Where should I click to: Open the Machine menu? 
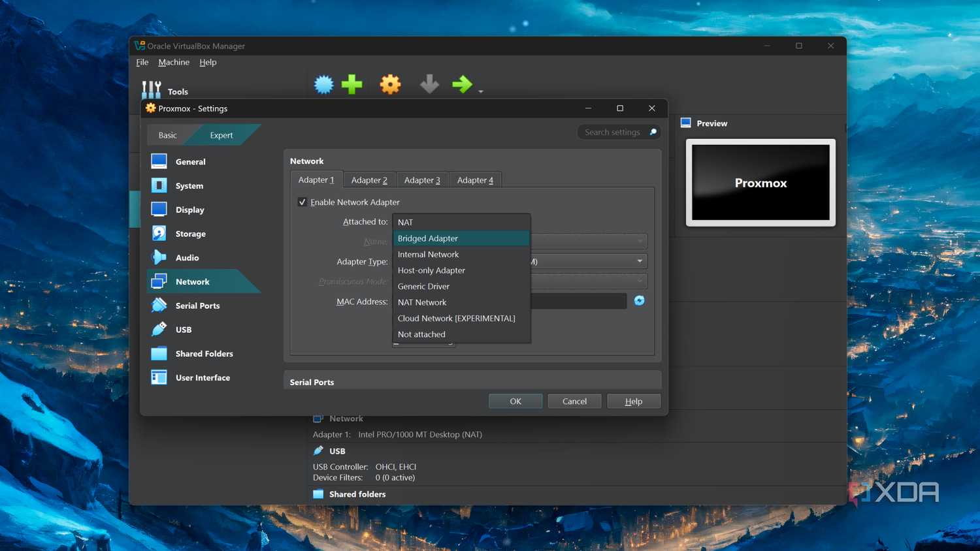[174, 62]
